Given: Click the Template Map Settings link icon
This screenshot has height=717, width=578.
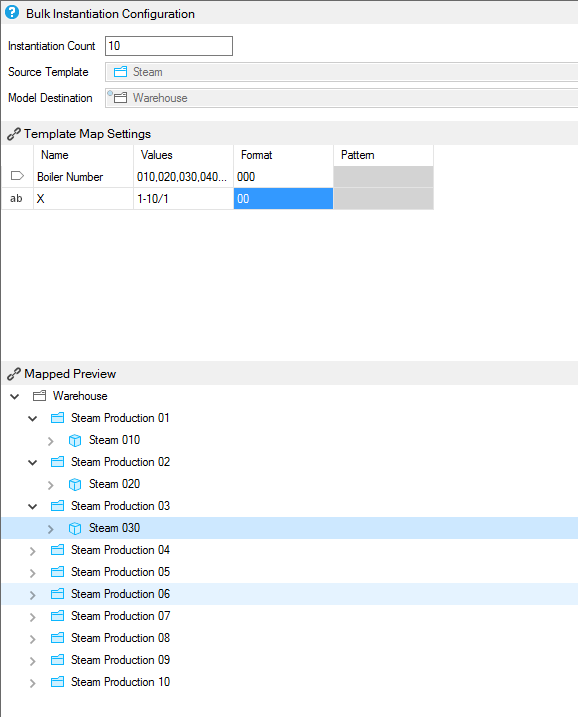Looking at the screenshot, I should click(14, 134).
